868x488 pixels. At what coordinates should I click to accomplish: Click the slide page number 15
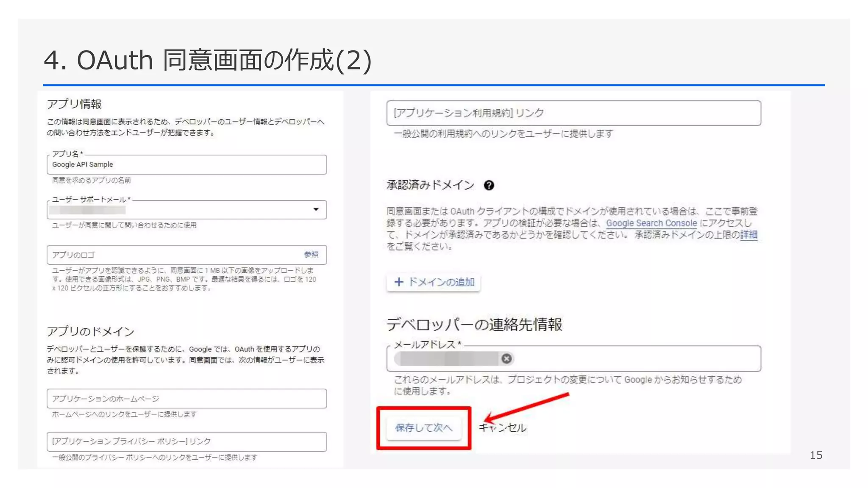coord(816,455)
